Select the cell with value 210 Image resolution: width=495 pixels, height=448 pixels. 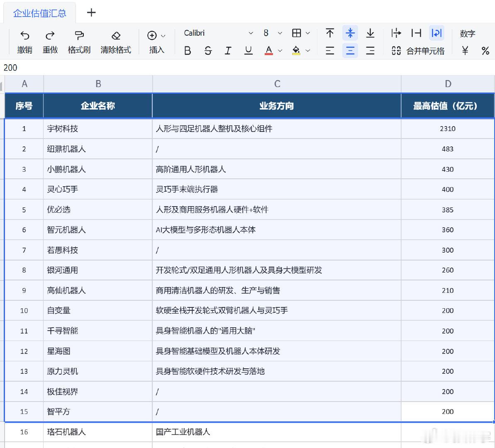click(x=448, y=290)
